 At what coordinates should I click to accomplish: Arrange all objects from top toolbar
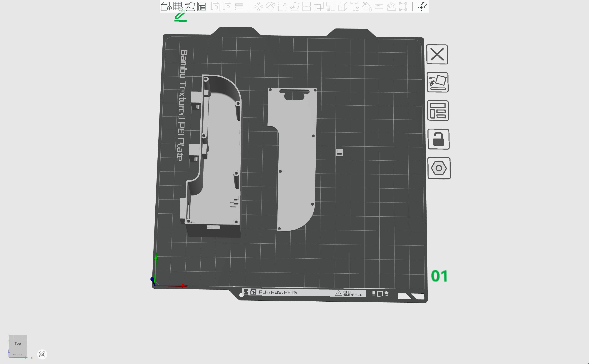click(202, 6)
